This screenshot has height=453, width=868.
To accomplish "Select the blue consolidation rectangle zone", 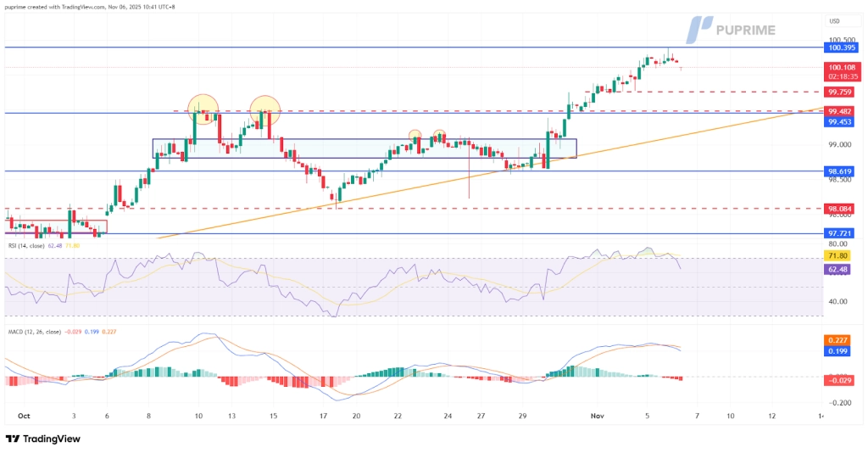I will [x=364, y=148].
